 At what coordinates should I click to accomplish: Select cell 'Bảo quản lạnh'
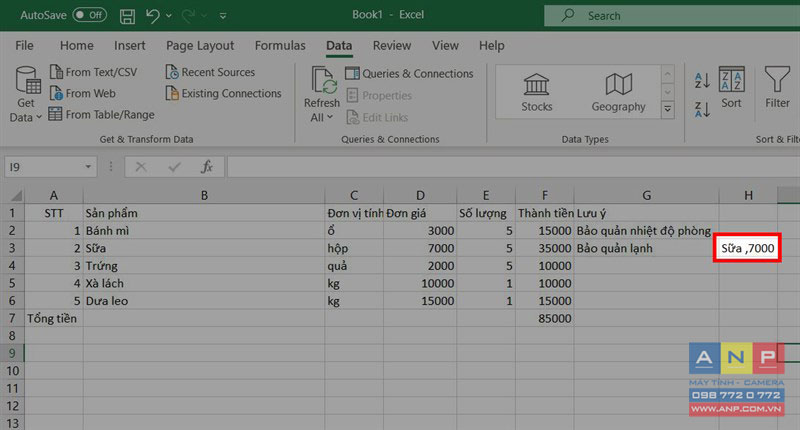pyautogui.click(x=646, y=248)
